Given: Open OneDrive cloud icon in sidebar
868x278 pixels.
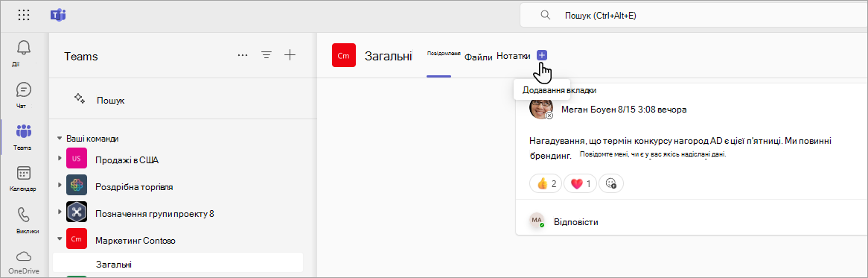Looking at the screenshot, I should (24, 256).
